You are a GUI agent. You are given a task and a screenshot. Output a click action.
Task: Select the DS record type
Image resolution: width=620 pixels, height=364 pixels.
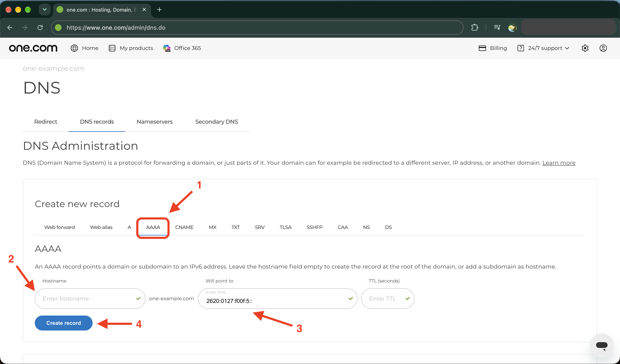click(388, 227)
